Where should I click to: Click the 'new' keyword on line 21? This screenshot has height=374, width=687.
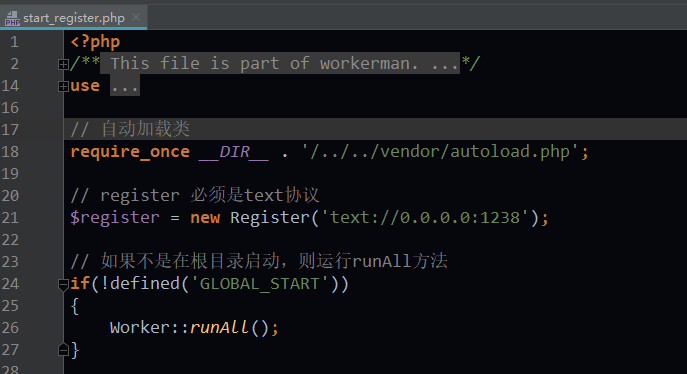205,218
